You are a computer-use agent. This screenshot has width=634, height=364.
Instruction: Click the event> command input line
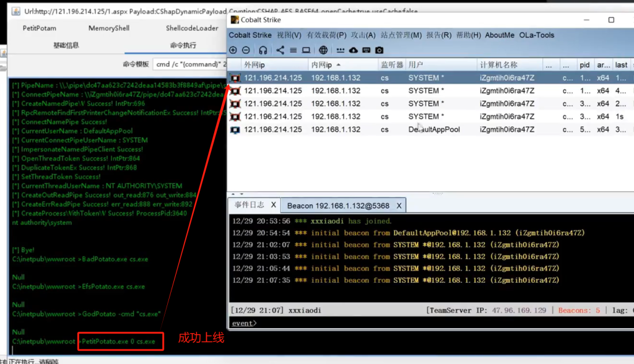(x=431, y=323)
